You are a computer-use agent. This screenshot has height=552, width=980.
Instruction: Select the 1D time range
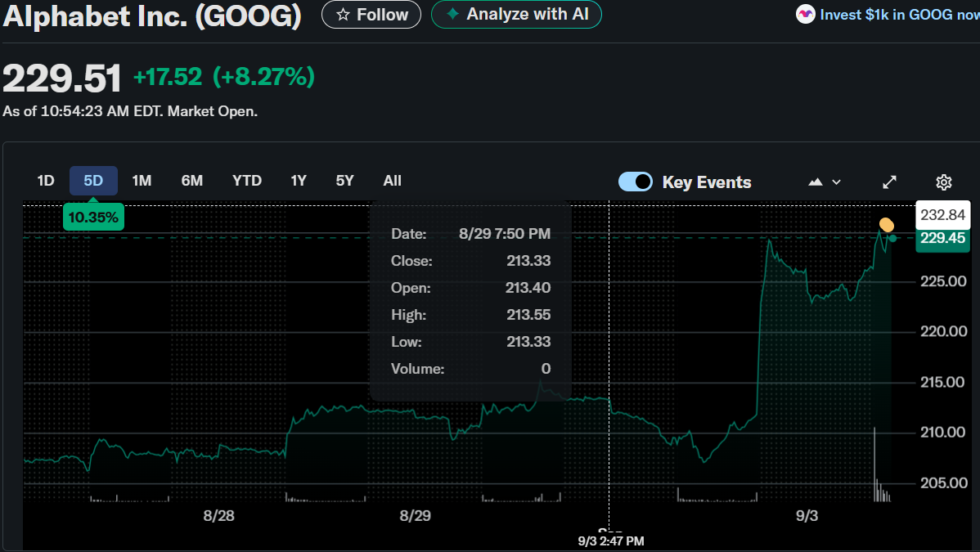coord(46,181)
